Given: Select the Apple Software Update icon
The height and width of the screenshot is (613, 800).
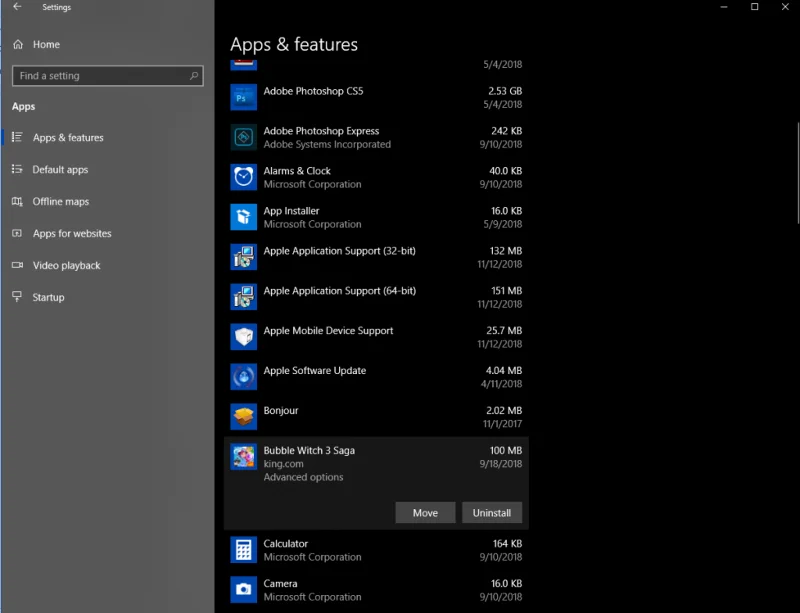Looking at the screenshot, I should coord(242,377).
